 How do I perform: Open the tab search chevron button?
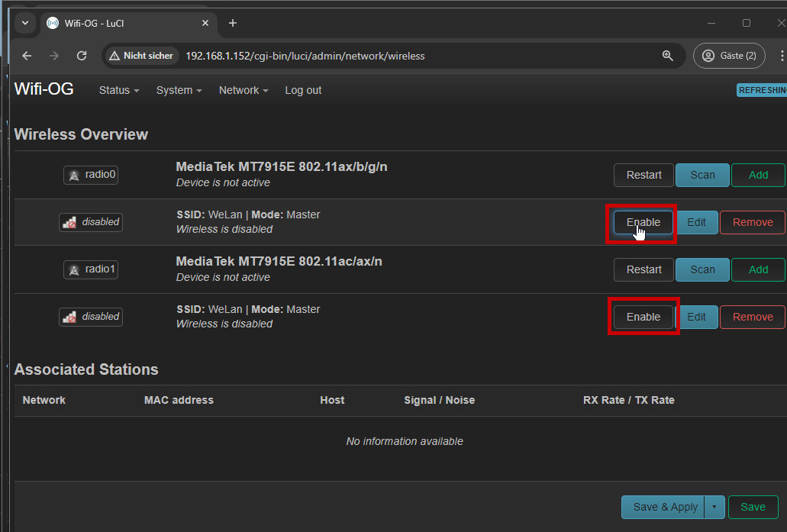tap(25, 23)
